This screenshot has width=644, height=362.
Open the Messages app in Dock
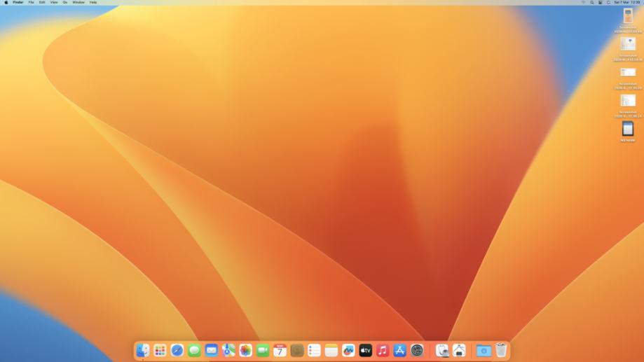click(194, 350)
